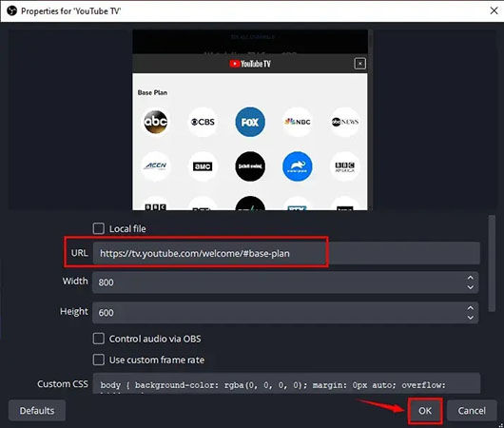Click the YouTube TV logo in the preview
This screenshot has width=504, height=428.
[250, 64]
